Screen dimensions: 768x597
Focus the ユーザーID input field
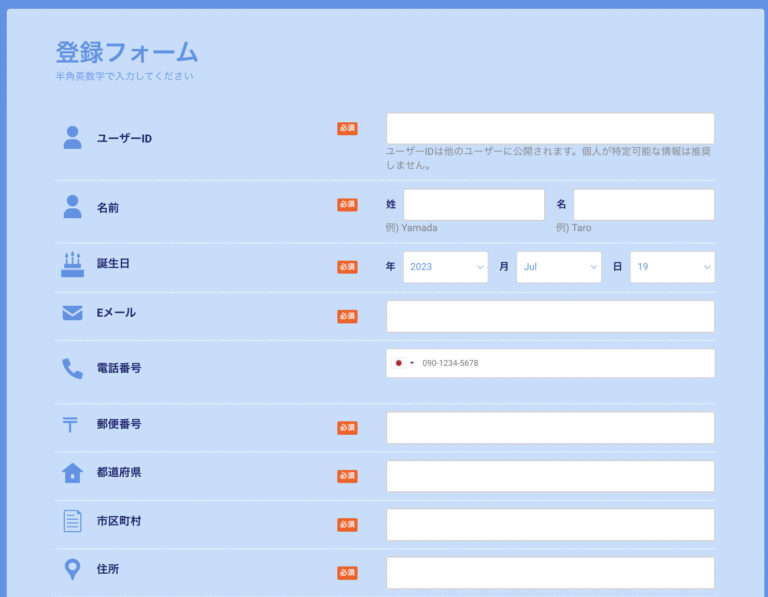click(550, 128)
